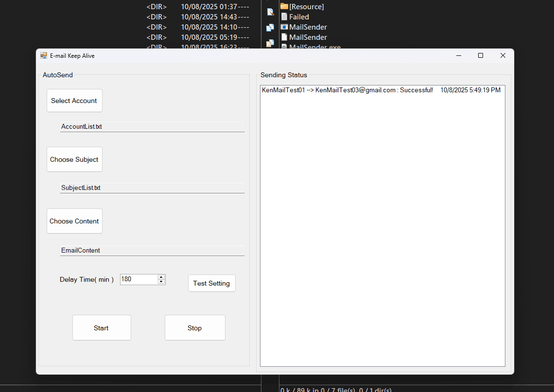Click the Choose Content button
The image size is (554, 392).
click(74, 221)
